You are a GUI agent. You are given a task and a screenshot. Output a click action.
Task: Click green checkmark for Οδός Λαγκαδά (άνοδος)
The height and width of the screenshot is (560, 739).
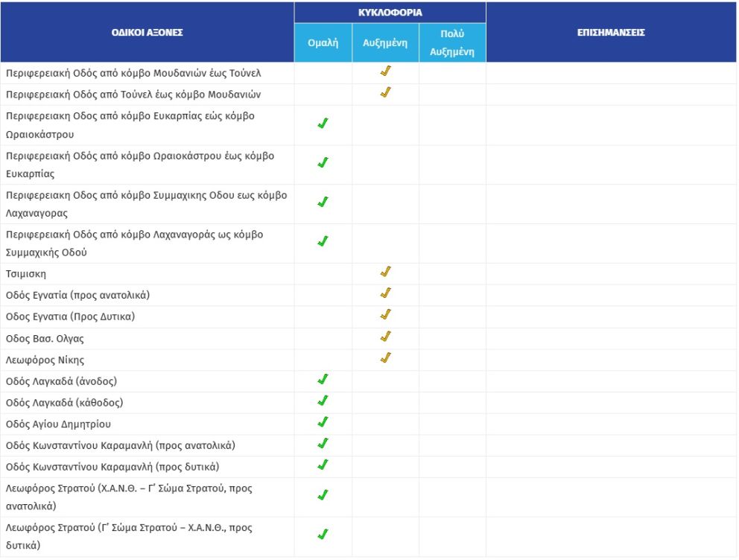323,380
